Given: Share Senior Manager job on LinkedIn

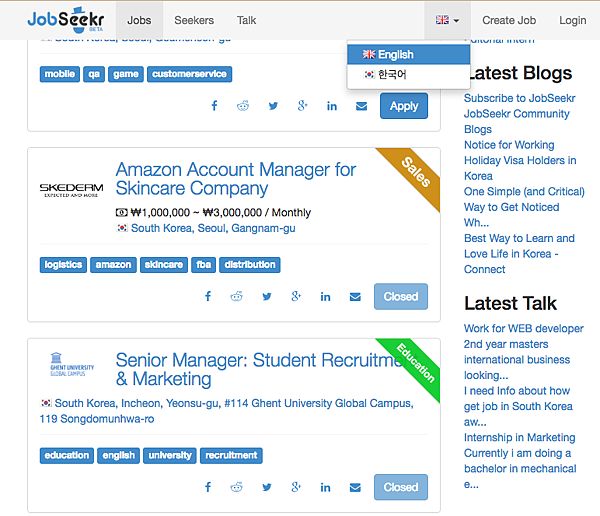Looking at the screenshot, I should (x=326, y=487).
